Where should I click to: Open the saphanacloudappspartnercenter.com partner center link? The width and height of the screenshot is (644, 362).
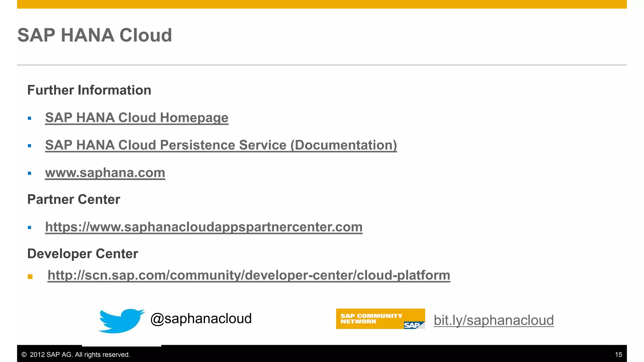pyautogui.click(x=204, y=227)
